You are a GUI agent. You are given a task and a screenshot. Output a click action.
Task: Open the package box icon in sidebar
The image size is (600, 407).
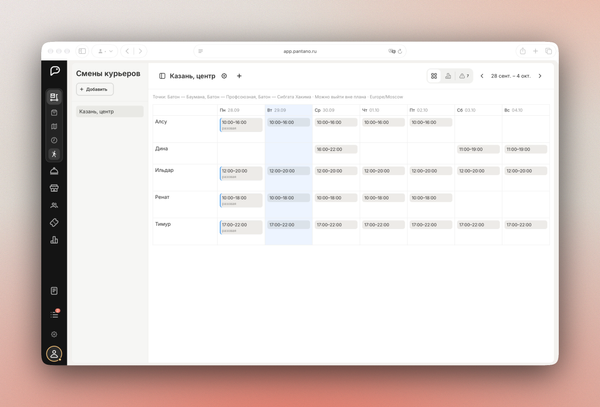[54, 112]
